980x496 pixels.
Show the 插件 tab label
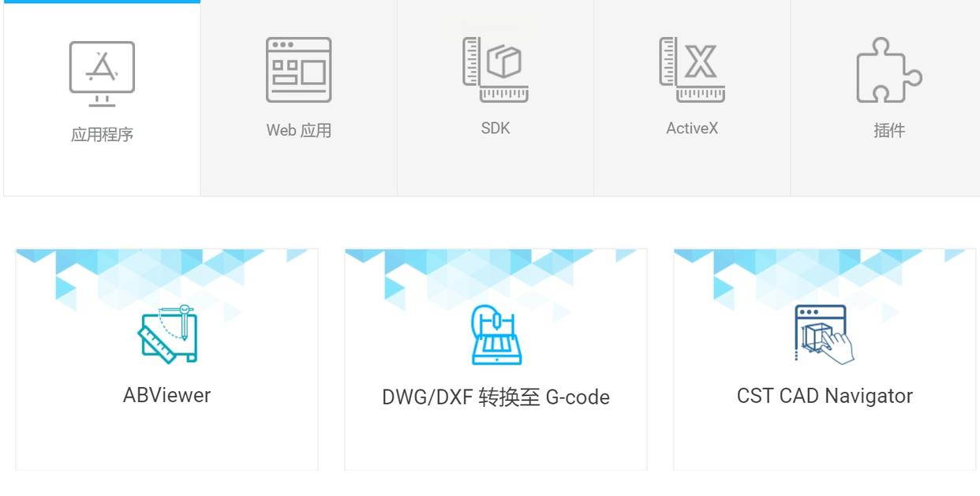[x=889, y=130]
